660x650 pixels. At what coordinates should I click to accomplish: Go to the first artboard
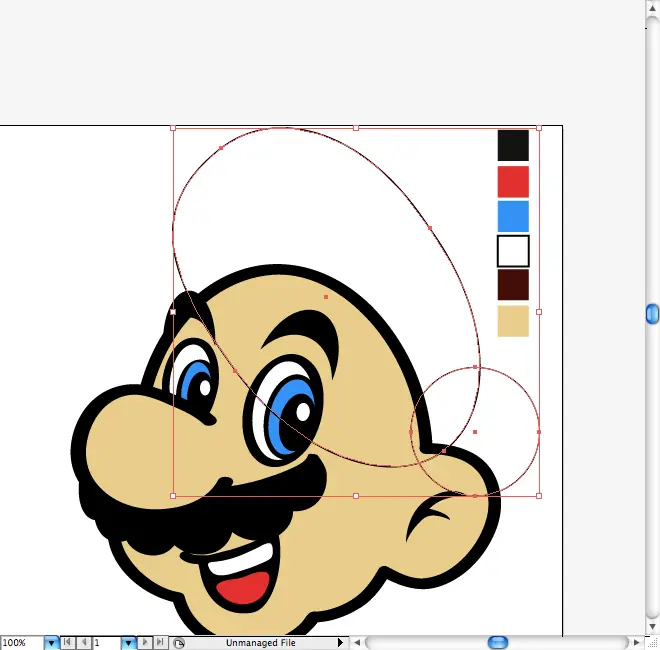(x=68, y=643)
